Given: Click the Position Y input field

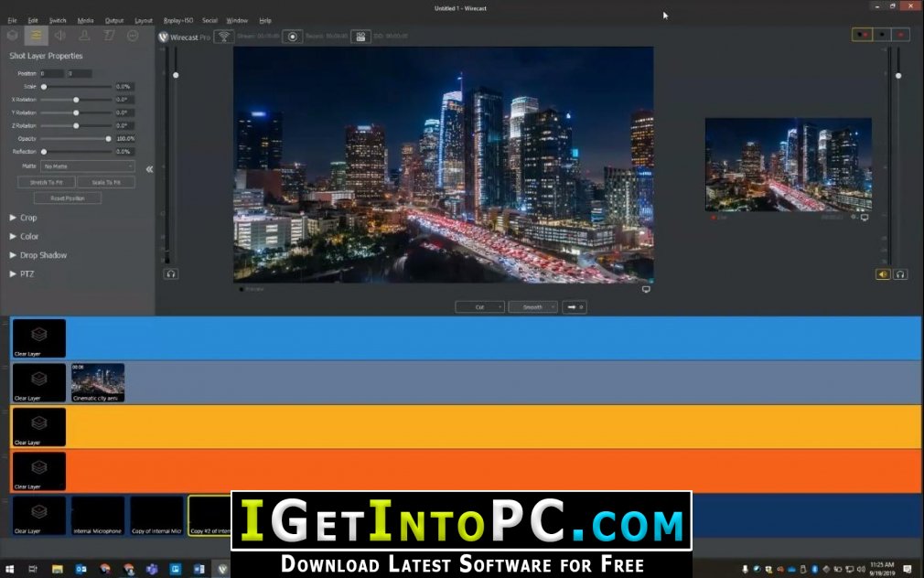Looking at the screenshot, I should click(x=79, y=74).
